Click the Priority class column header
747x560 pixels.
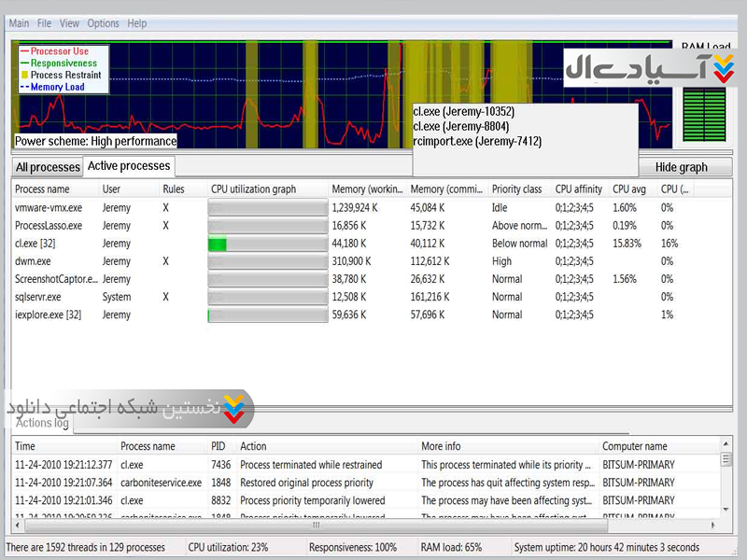516,189
